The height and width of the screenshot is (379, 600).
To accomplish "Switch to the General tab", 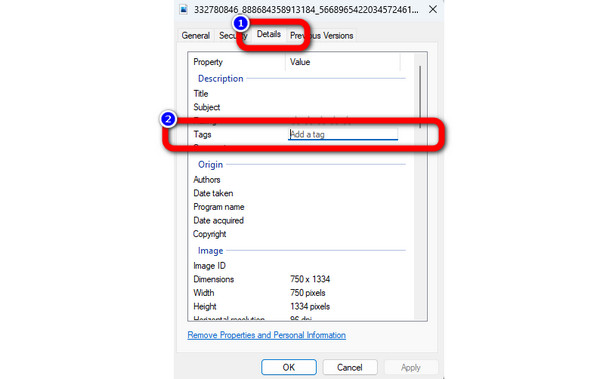I will click(x=196, y=36).
